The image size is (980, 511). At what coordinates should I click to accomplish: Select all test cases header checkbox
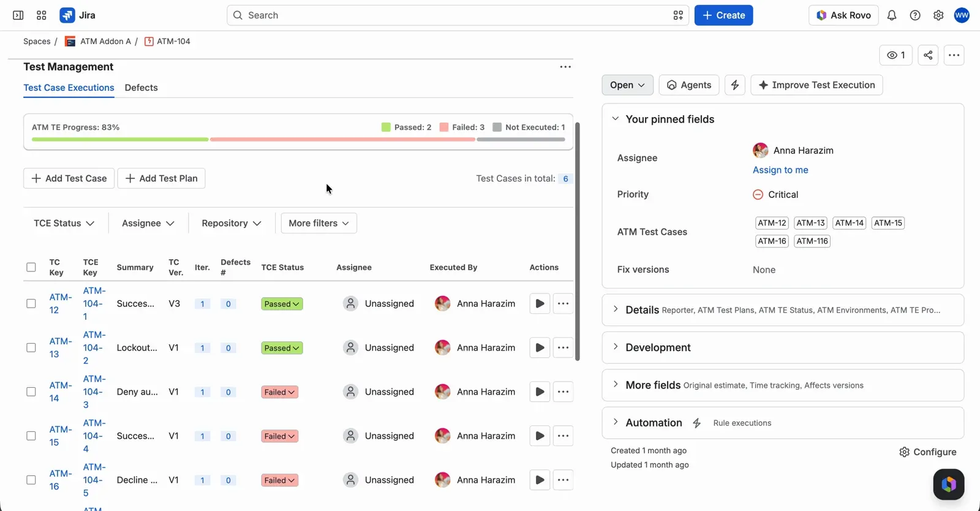click(31, 267)
